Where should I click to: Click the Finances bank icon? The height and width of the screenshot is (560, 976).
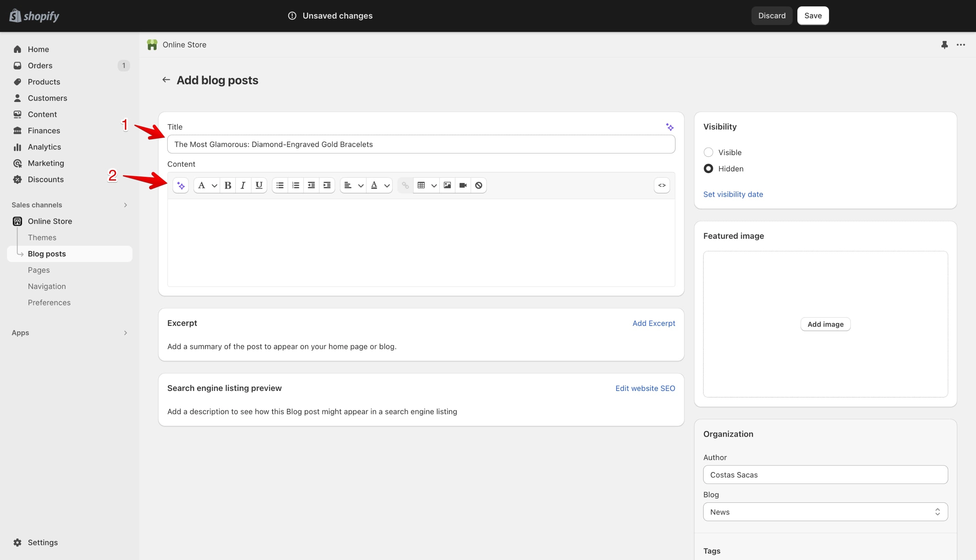click(17, 130)
